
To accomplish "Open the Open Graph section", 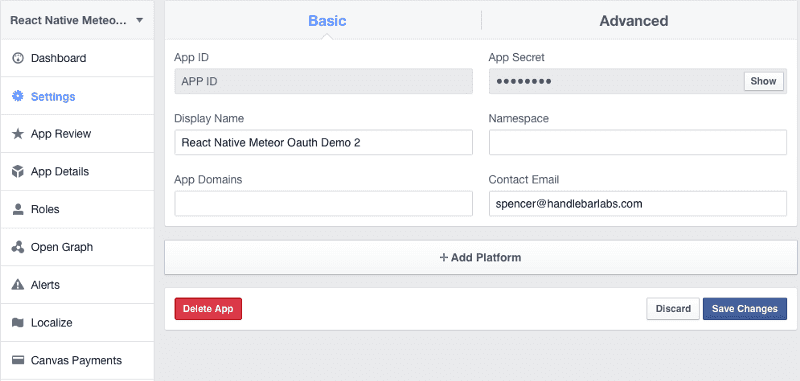I will coord(77,247).
